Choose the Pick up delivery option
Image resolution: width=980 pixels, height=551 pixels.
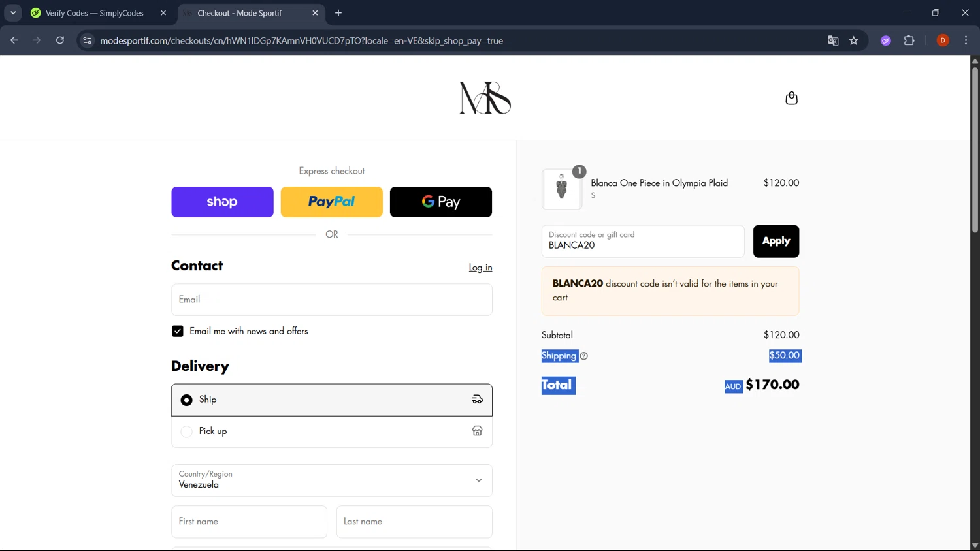332,432
